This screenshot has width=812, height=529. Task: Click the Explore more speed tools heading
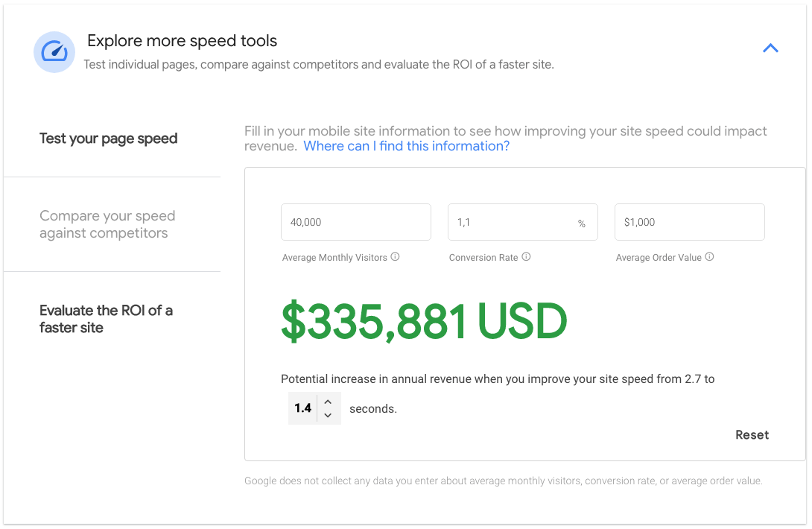click(183, 41)
